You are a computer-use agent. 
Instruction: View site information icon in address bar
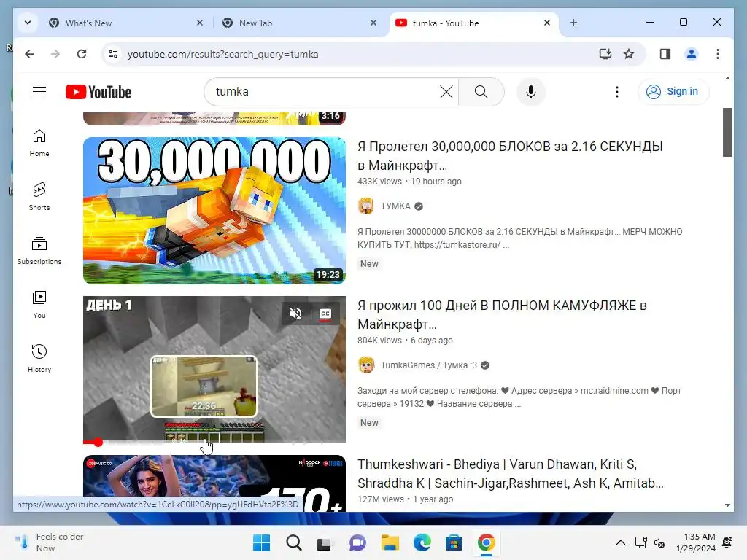[x=113, y=54]
